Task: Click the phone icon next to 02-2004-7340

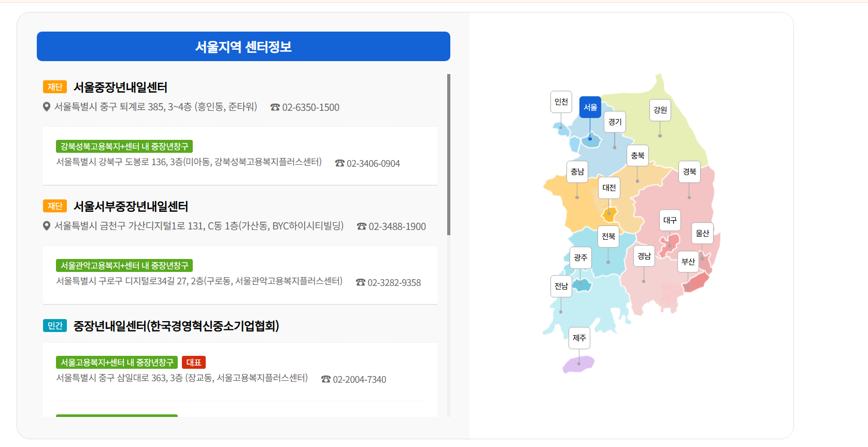Action: click(x=326, y=379)
